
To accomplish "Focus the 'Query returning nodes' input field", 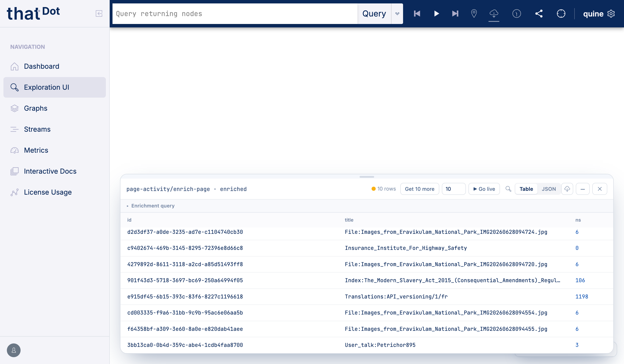I will (235, 14).
